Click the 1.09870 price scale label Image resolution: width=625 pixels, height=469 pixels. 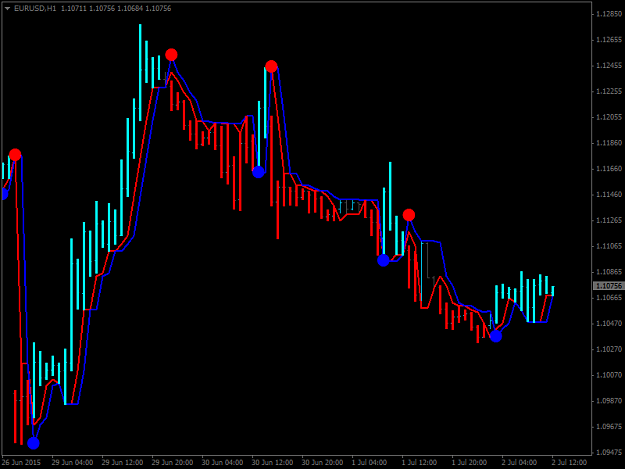click(x=609, y=401)
